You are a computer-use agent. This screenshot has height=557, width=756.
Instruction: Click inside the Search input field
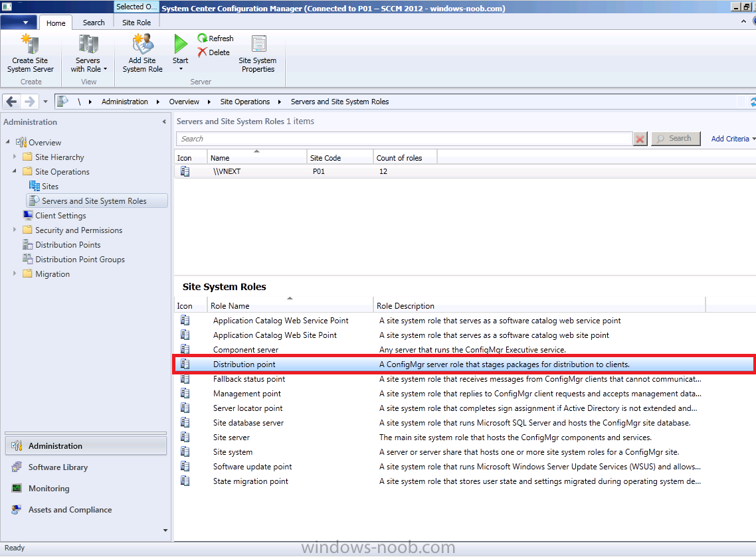pyautogui.click(x=404, y=139)
